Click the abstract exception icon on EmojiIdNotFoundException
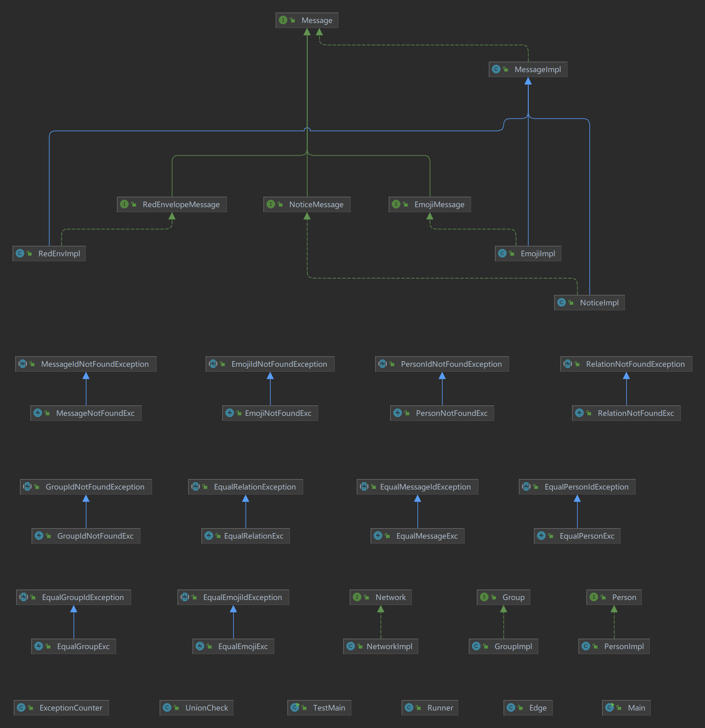 click(213, 364)
